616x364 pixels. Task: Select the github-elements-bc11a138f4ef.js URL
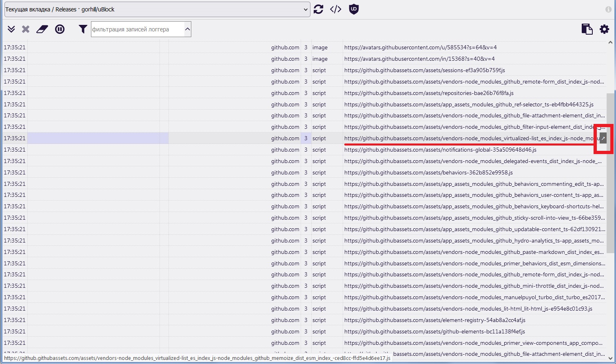pyautogui.click(x=434, y=331)
